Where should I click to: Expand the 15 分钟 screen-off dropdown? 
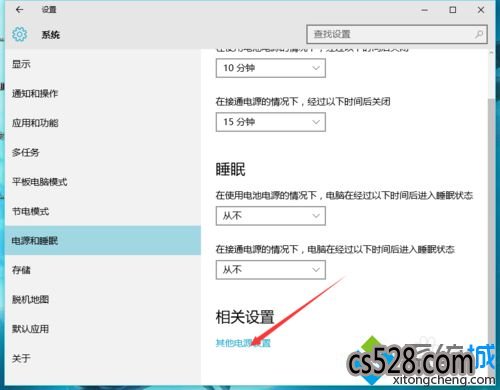point(271,122)
